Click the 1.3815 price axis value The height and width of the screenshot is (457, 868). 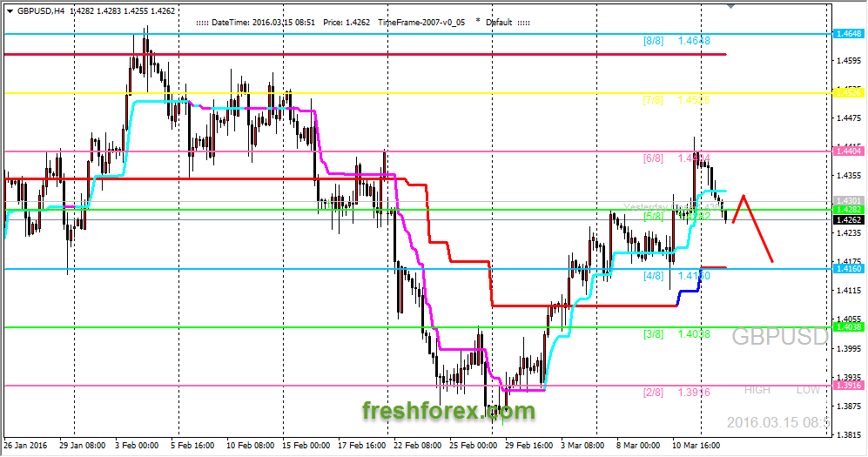(x=849, y=435)
